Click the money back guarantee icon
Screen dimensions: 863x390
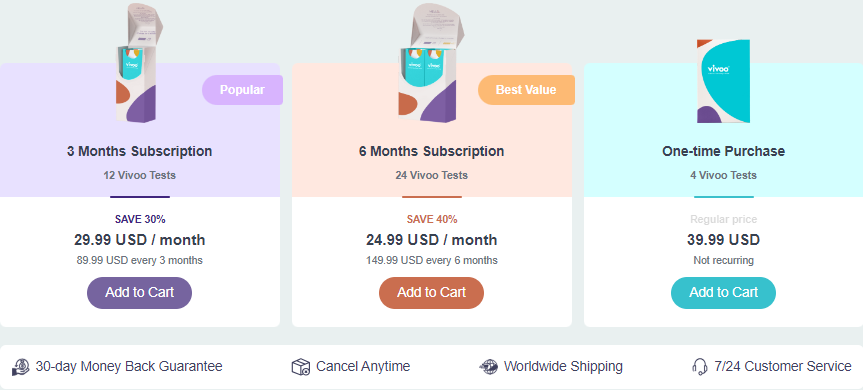click(21, 366)
